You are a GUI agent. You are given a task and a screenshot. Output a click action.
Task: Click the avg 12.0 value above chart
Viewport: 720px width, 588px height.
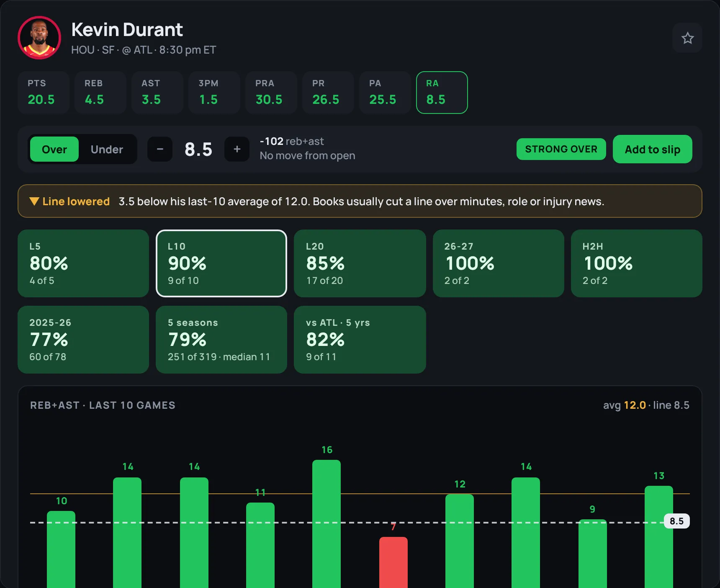click(635, 405)
